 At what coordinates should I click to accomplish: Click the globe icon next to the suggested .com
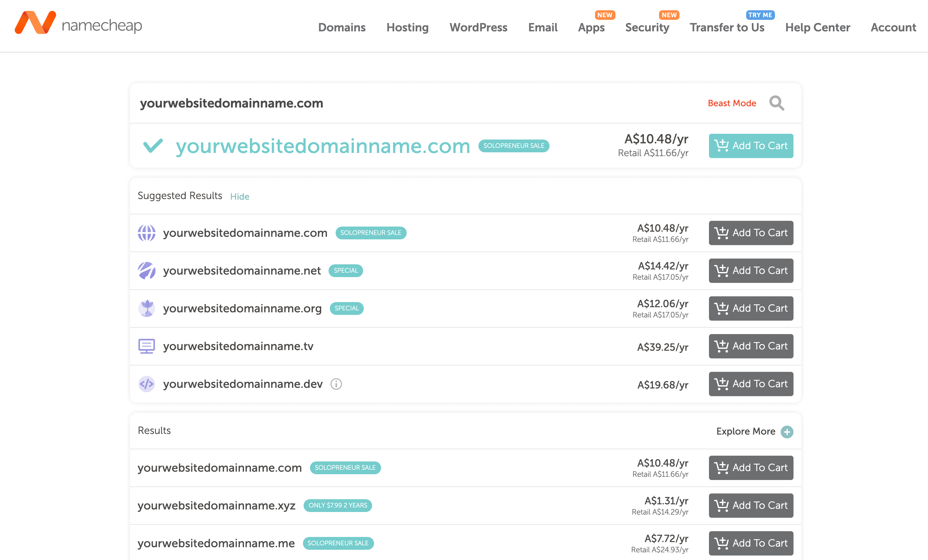(147, 233)
